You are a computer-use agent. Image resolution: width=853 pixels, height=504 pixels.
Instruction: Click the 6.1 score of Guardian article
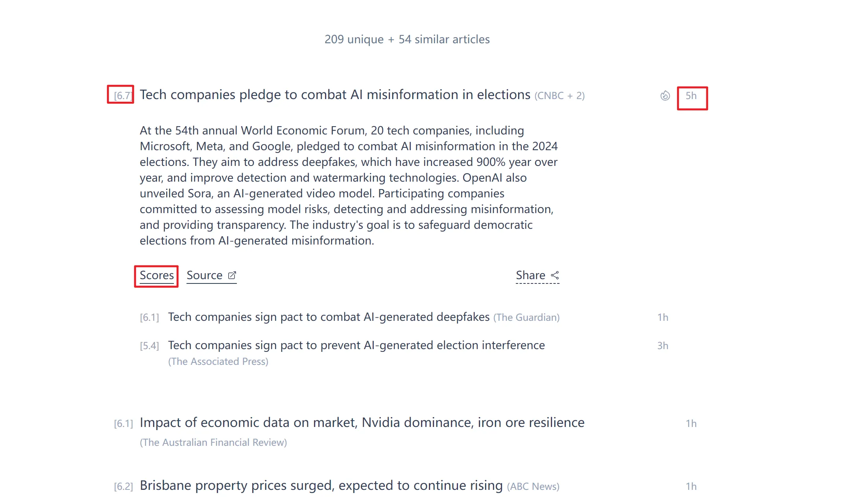[150, 317]
